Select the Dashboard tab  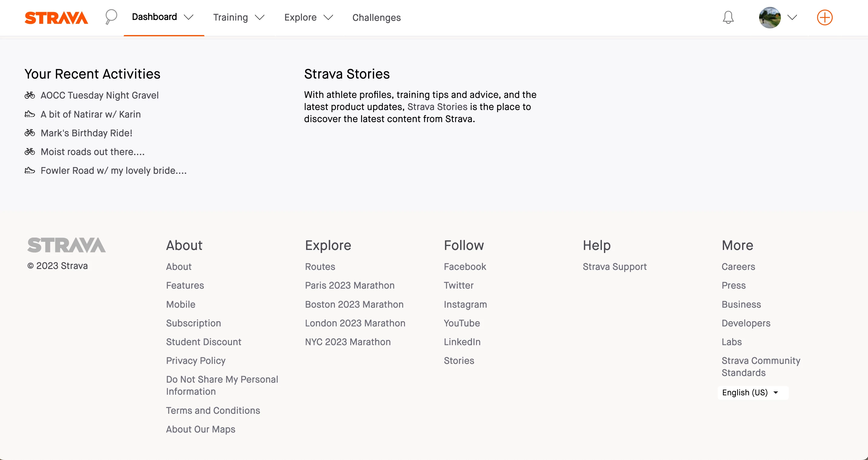154,17
